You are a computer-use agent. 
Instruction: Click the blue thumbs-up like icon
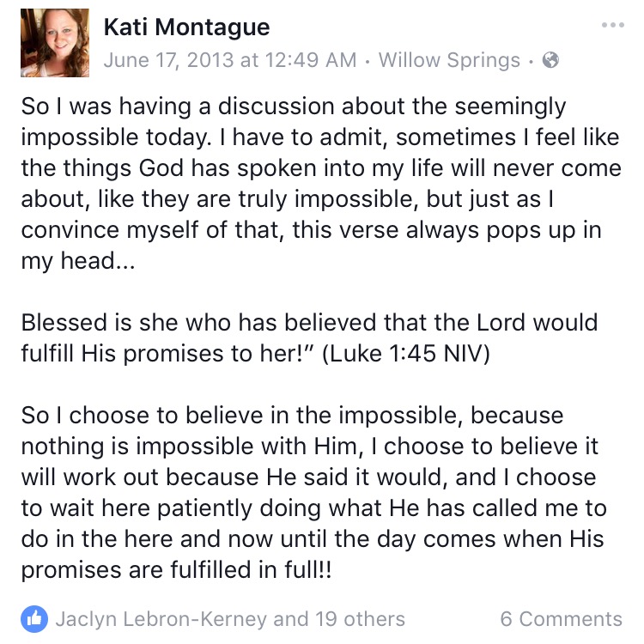34,617
